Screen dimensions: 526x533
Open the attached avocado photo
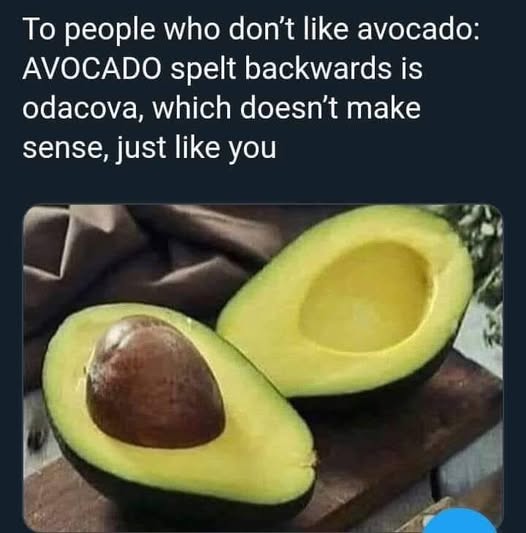[263, 368]
